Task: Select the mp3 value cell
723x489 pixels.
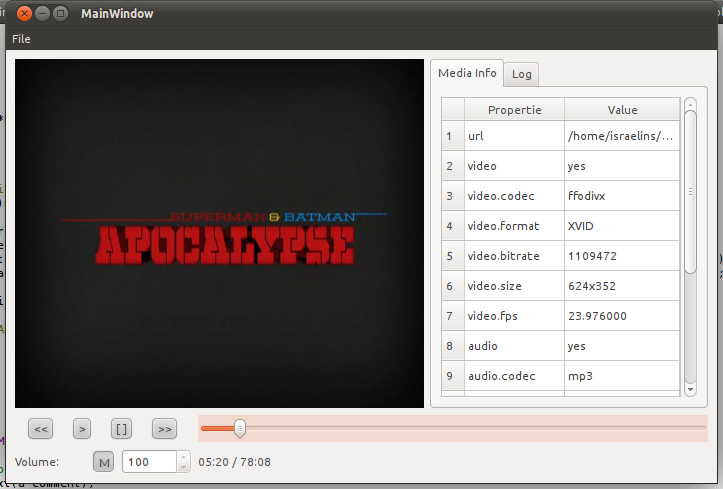Action: tap(622, 376)
